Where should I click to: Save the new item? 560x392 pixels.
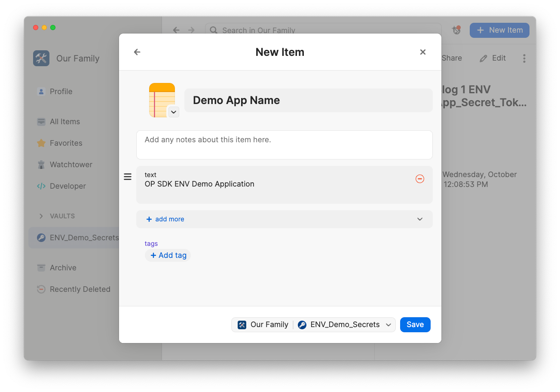[415, 325]
